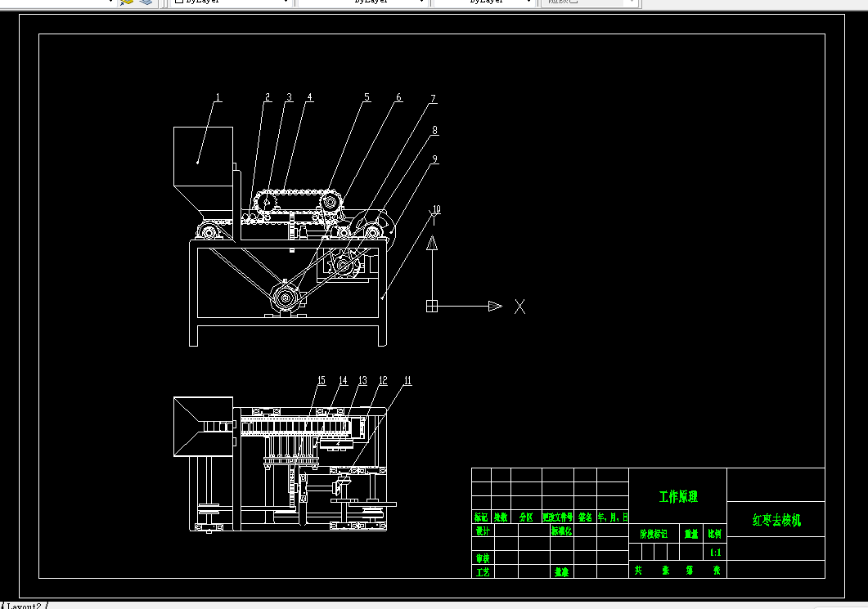Click the funnel hopper in the top view
The width and height of the screenshot is (868, 609).
click(203, 427)
